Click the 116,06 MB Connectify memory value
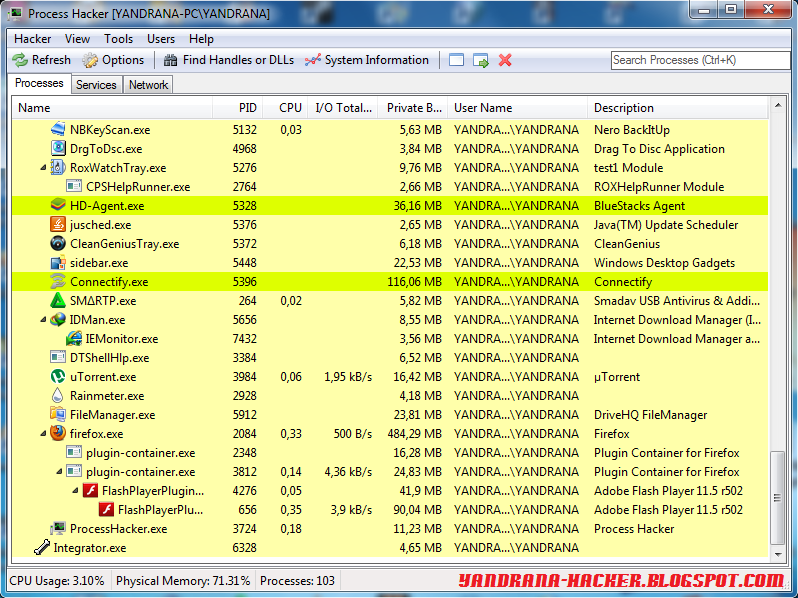The image size is (798, 598). (414, 281)
